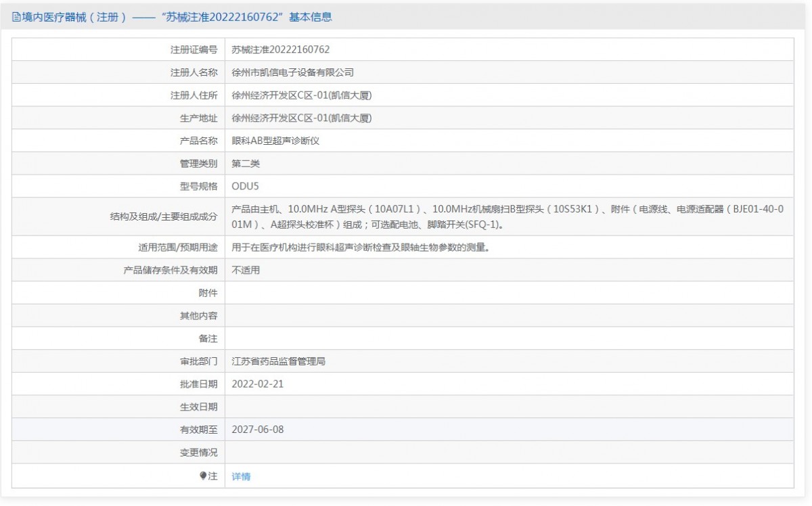Viewport: 812px width, 506px height.
Task: Click the bulb icon next to 注
Action: (203, 476)
